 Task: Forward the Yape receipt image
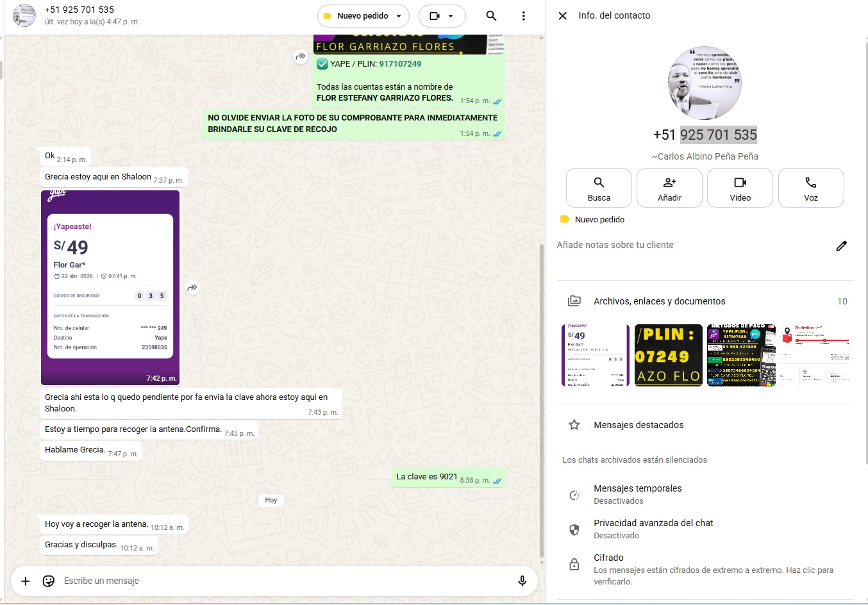coord(192,288)
